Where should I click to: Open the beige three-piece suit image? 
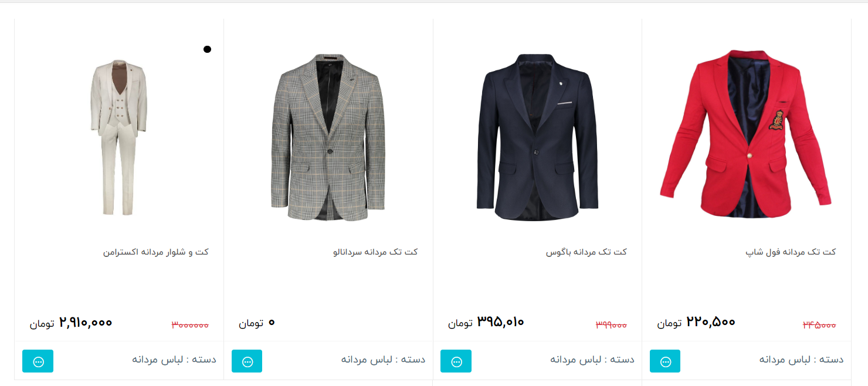click(119, 137)
